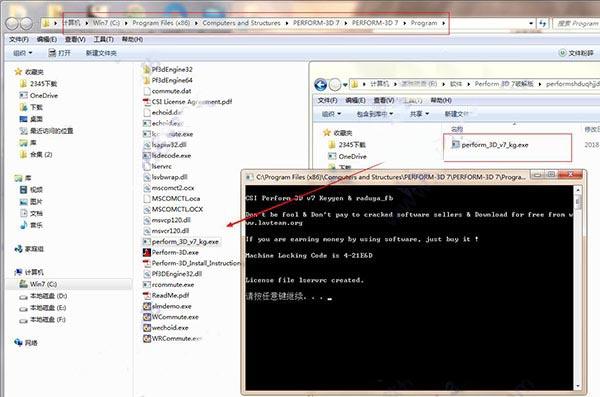
Task: Select the mscomct2.ocx file
Action: [168, 188]
